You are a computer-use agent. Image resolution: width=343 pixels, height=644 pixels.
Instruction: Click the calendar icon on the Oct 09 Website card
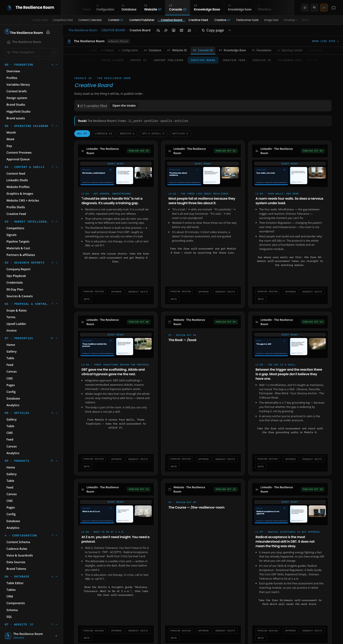[170, 322]
